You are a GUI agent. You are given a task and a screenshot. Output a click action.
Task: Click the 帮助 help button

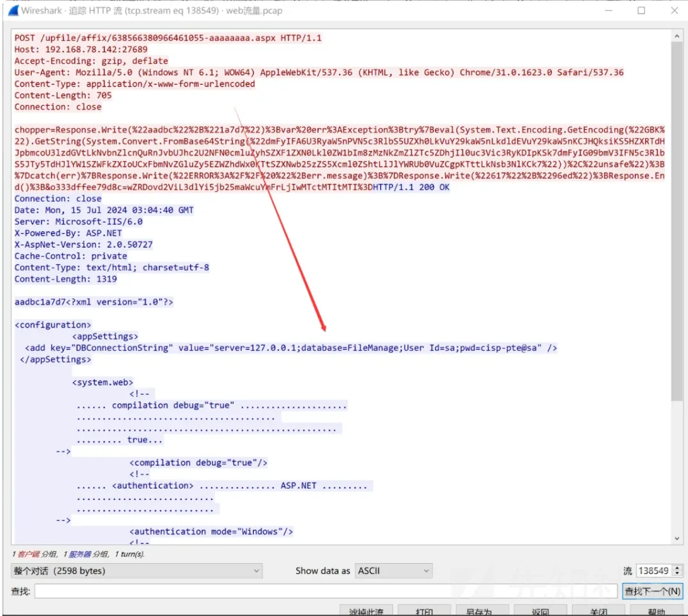[x=656, y=611]
